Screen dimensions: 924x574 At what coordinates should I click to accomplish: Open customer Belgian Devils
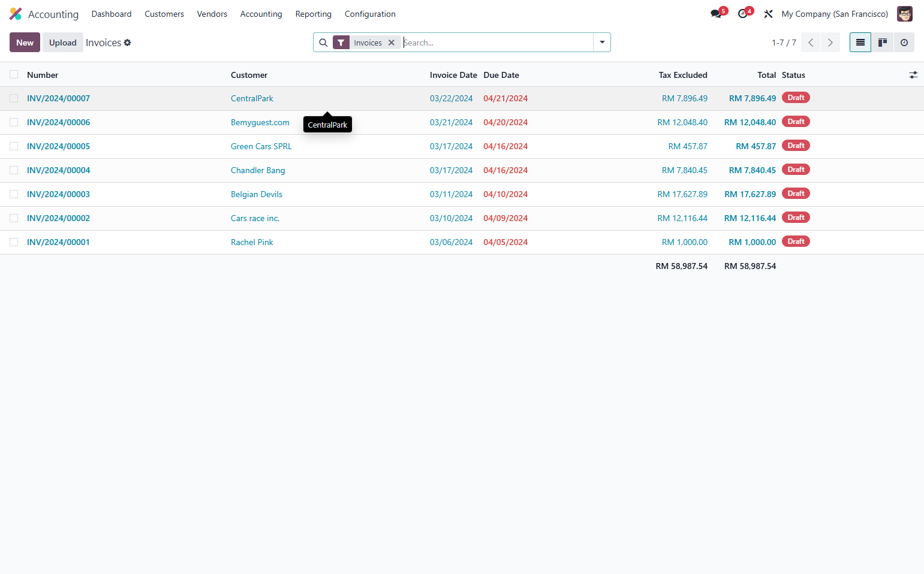click(257, 194)
